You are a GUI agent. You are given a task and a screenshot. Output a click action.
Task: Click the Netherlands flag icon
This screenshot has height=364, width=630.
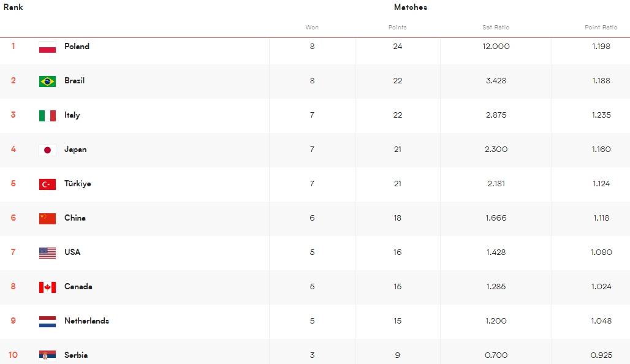(x=47, y=322)
